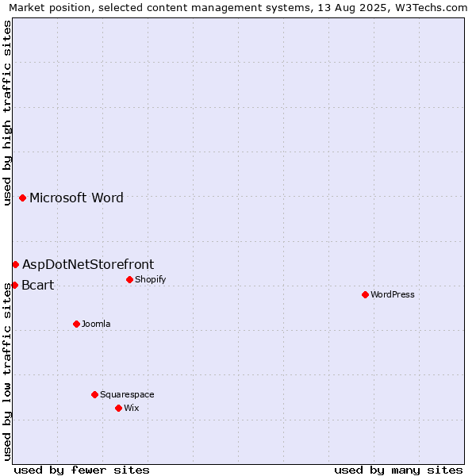This screenshot has width=476, height=476.
Task: Click the "used by fewer sites" axis label
Action: pyautogui.click(x=82, y=470)
